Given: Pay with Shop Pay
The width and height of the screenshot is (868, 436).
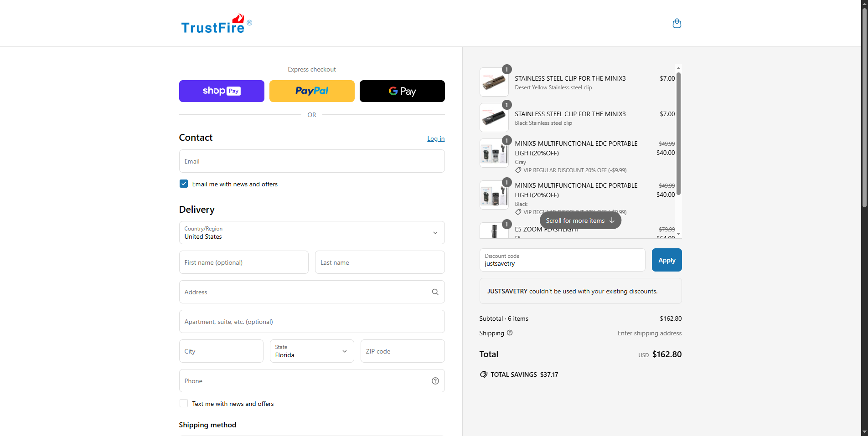Looking at the screenshot, I should (222, 91).
